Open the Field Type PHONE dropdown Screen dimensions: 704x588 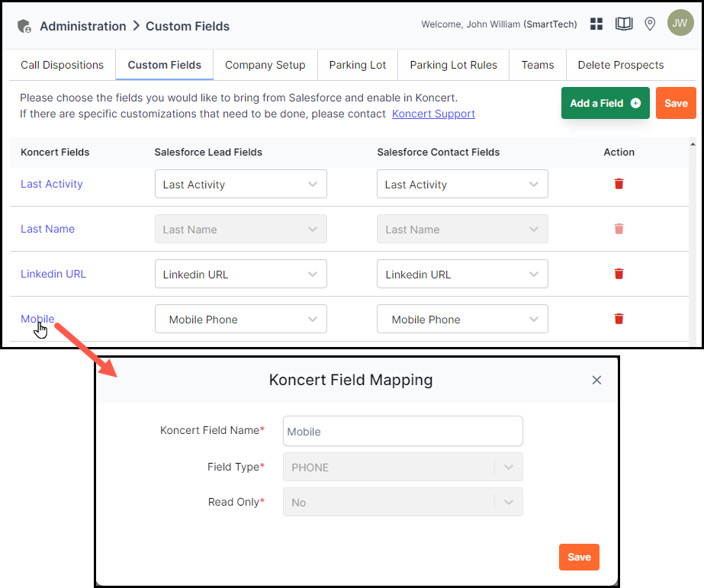tap(403, 467)
